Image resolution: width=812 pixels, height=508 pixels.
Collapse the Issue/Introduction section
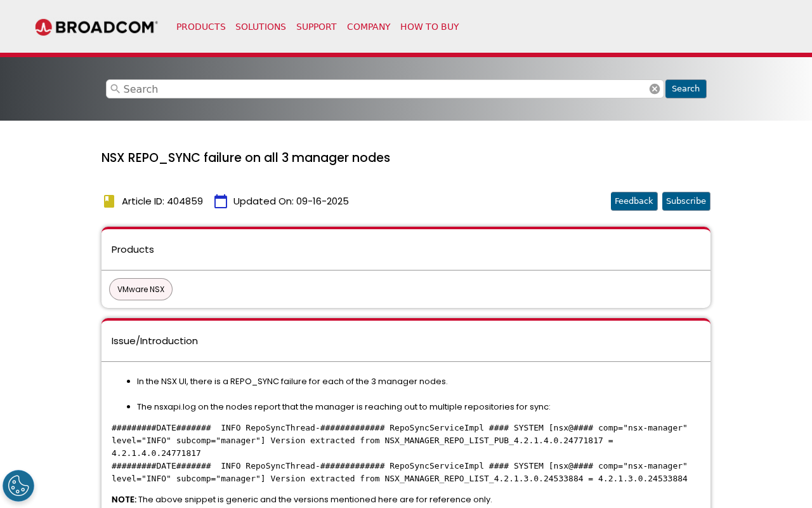[x=154, y=340]
